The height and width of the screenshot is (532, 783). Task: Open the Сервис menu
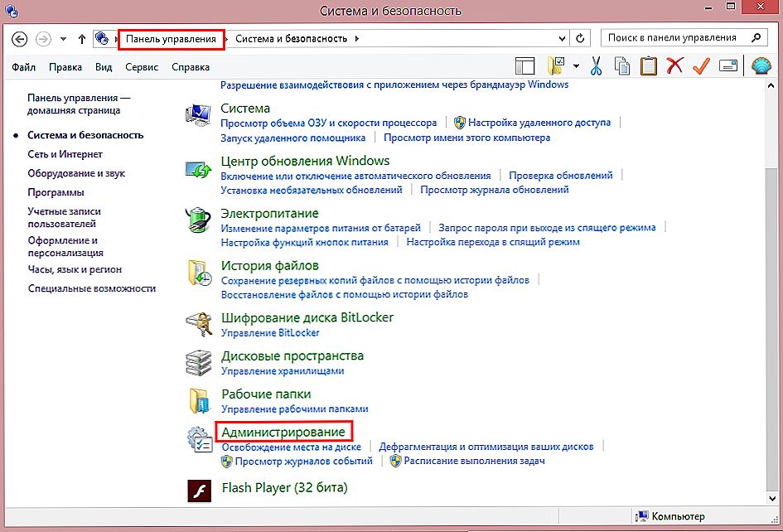142,67
